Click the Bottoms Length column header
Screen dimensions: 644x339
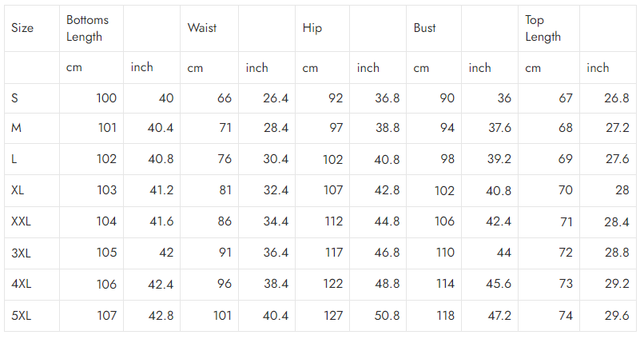(x=87, y=28)
